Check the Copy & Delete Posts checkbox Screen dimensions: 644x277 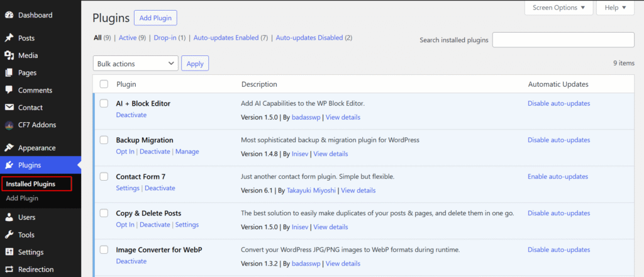coord(104,213)
